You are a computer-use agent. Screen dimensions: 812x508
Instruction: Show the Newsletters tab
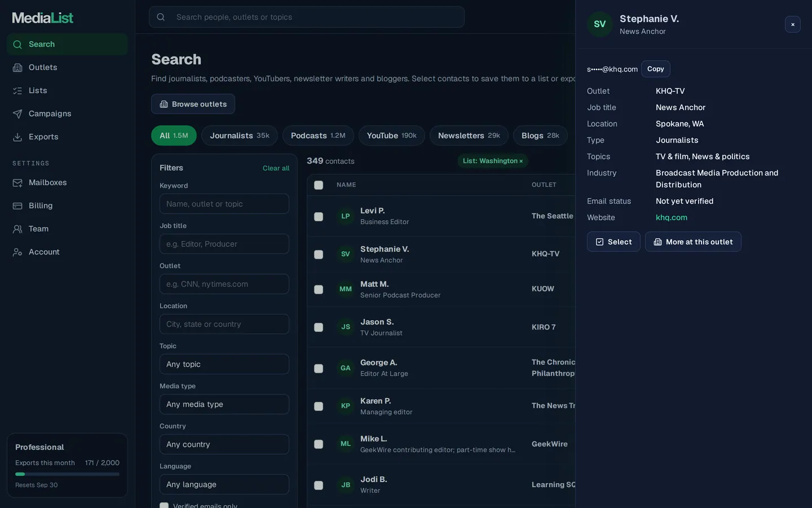coord(469,135)
